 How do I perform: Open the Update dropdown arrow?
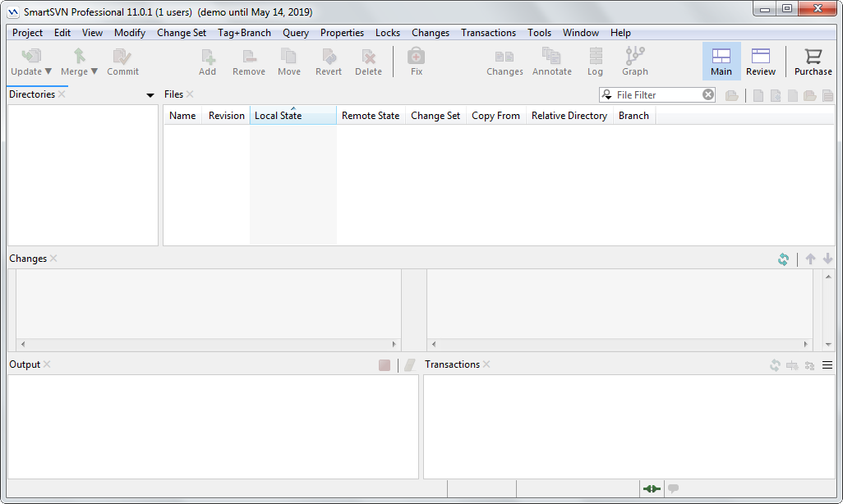[48, 72]
